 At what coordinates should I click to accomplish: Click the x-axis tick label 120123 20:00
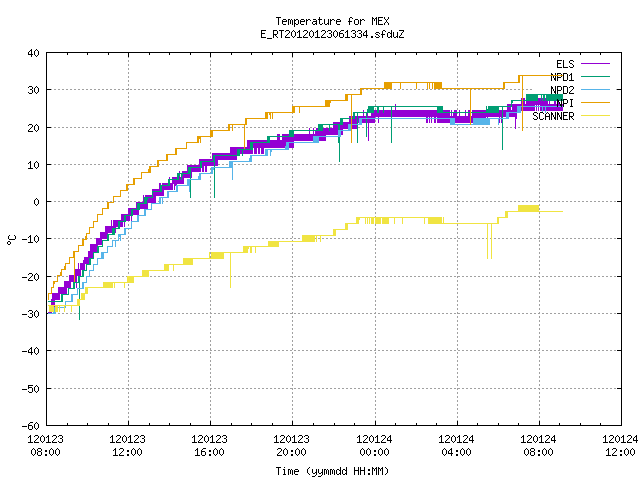291,446
